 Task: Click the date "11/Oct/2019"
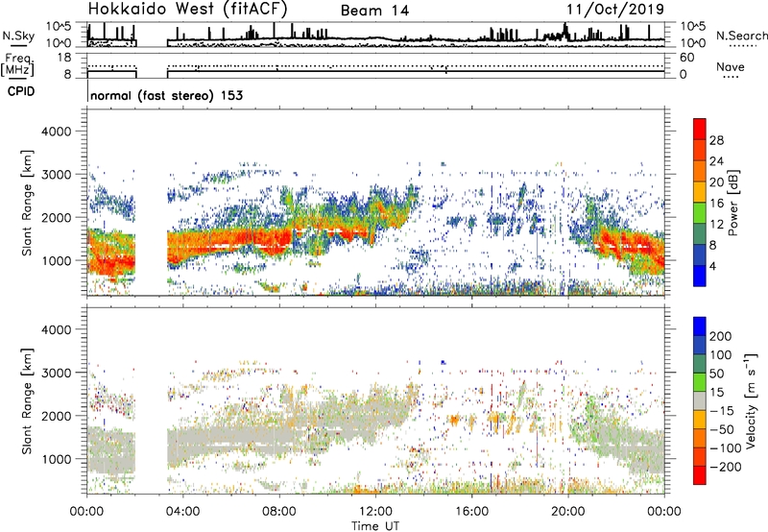[x=615, y=10]
